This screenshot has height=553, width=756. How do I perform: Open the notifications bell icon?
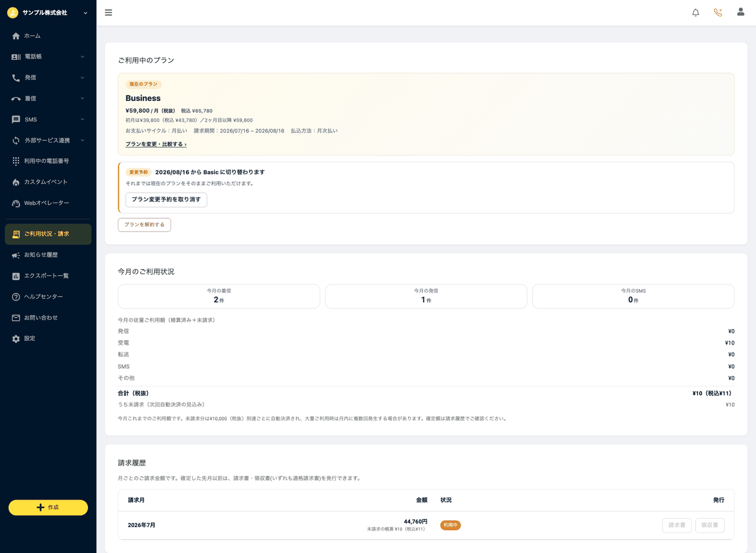point(696,12)
